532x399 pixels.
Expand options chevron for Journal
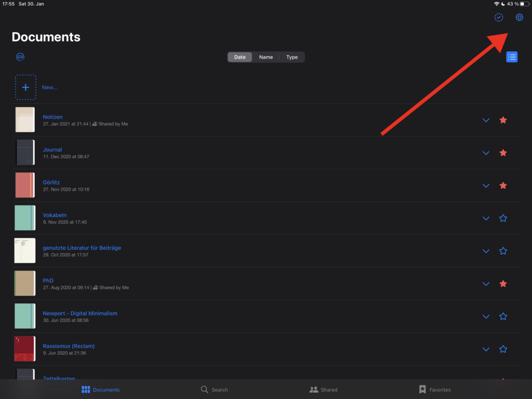point(486,153)
